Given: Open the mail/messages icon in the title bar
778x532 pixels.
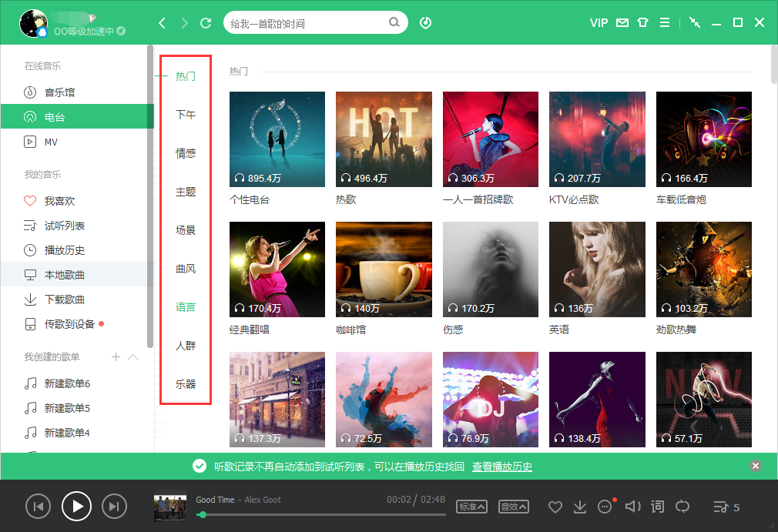Looking at the screenshot, I should [x=621, y=22].
